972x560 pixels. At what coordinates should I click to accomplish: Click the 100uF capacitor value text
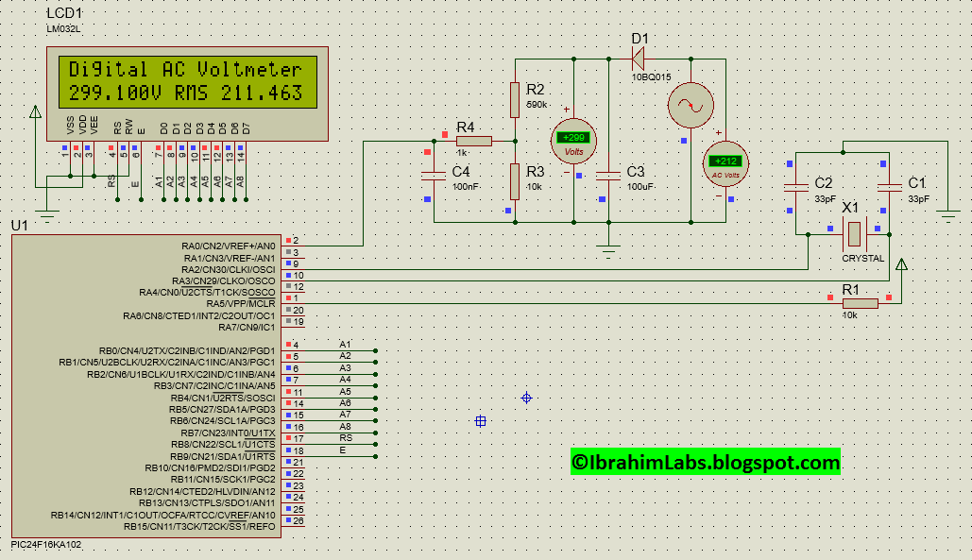(640, 186)
